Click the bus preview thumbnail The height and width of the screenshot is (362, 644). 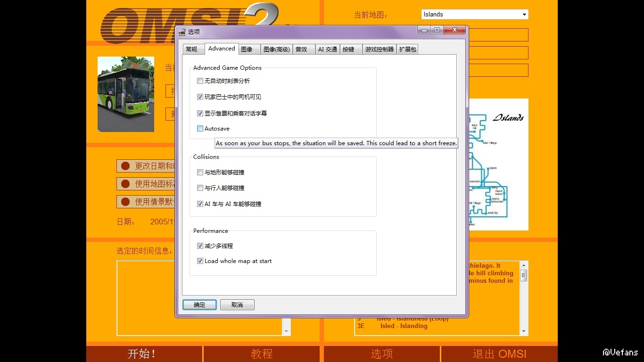pos(126,94)
